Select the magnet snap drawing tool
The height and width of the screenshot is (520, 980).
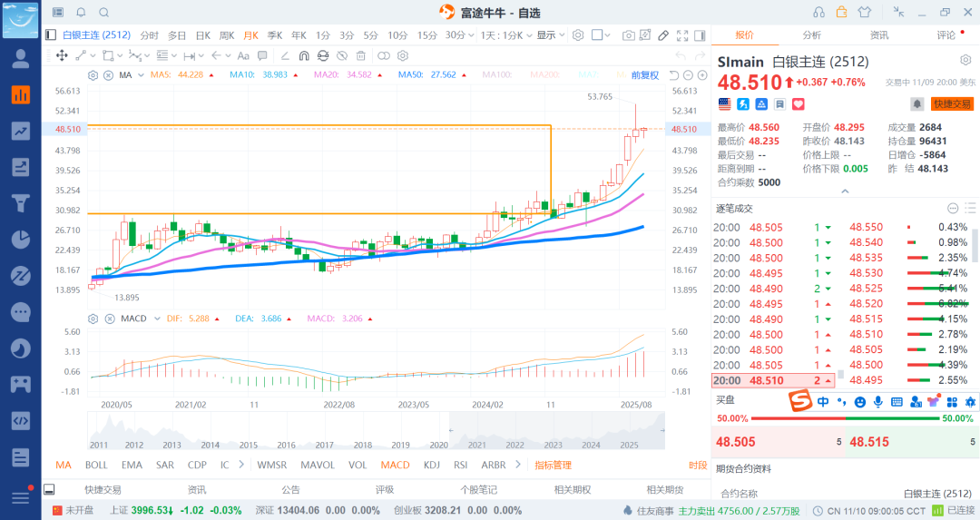pyautogui.click(x=304, y=55)
